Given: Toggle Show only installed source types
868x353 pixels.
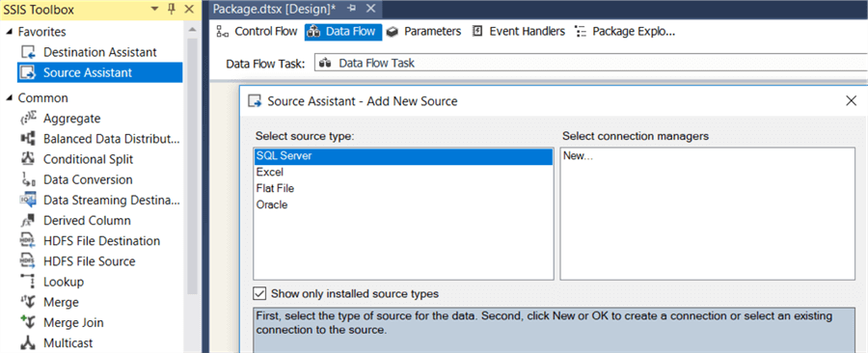Looking at the screenshot, I should pos(259,293).
